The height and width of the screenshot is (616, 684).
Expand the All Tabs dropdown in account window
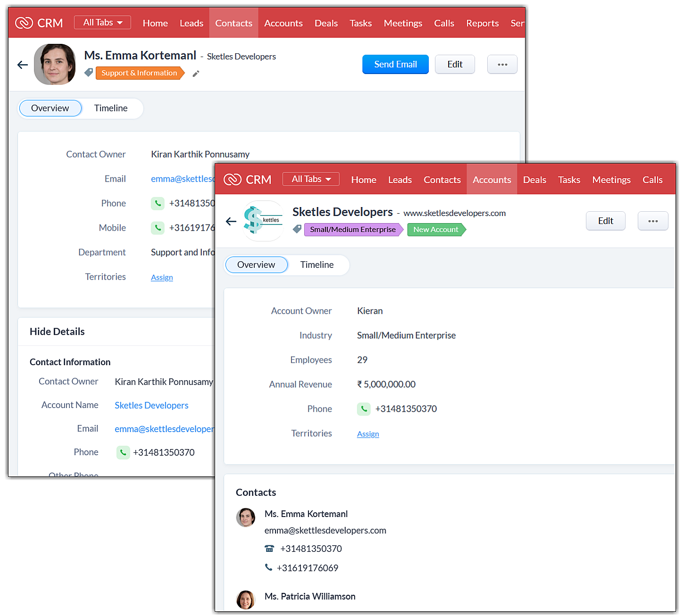[311, 179]
